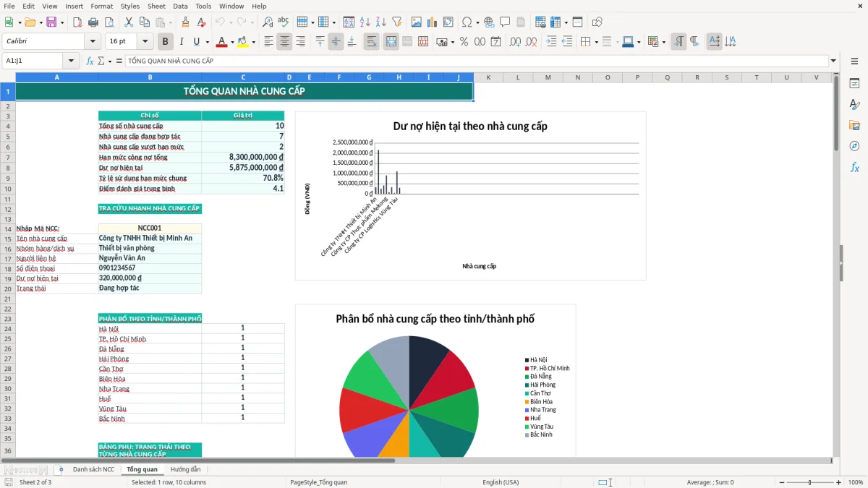Open background color dropdown arrow

253,42
